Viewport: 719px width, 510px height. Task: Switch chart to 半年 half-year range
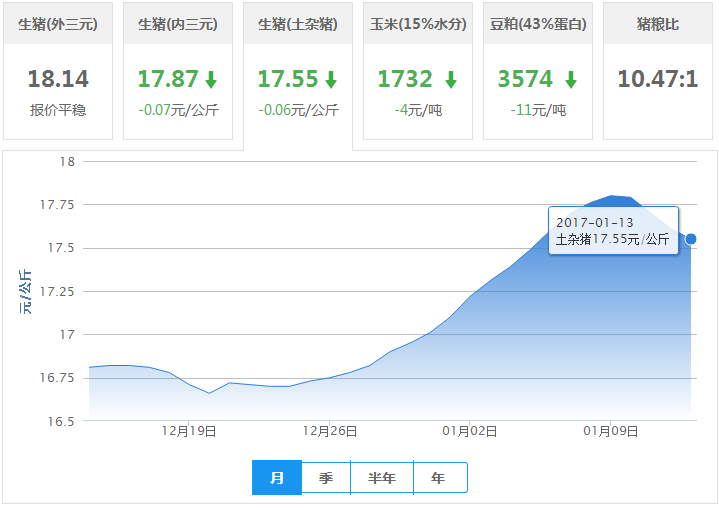[x=382, y=478]
